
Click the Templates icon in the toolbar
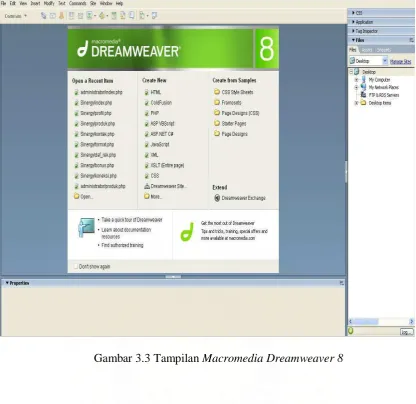tap(142, 16)
